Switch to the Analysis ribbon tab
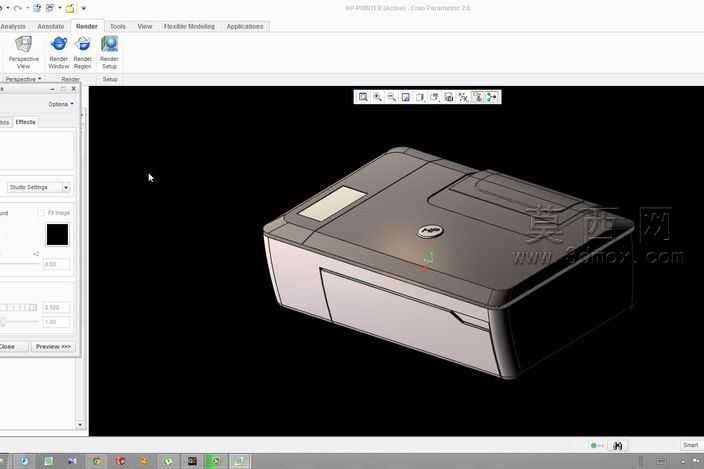 tap(13, 26)
